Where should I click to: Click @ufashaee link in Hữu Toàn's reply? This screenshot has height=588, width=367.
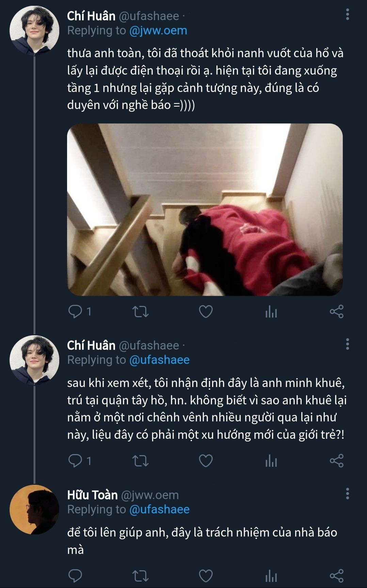click(x=159, y=509)
